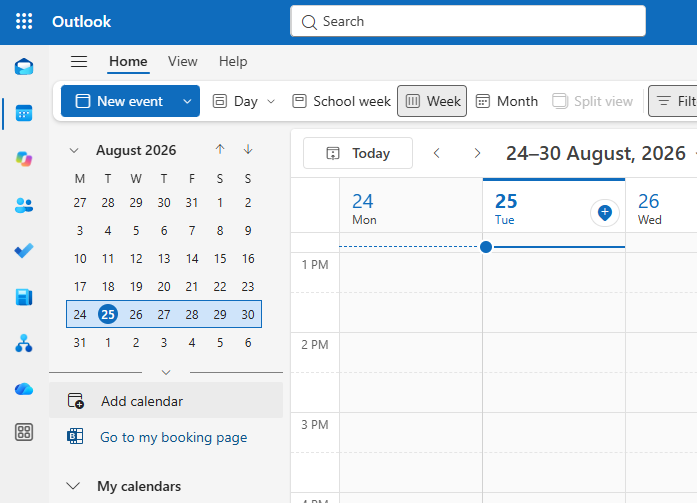Select date 28 in highlighted week
The width and height of the screenshot is (697, 503).
click(x=192, y=315)
